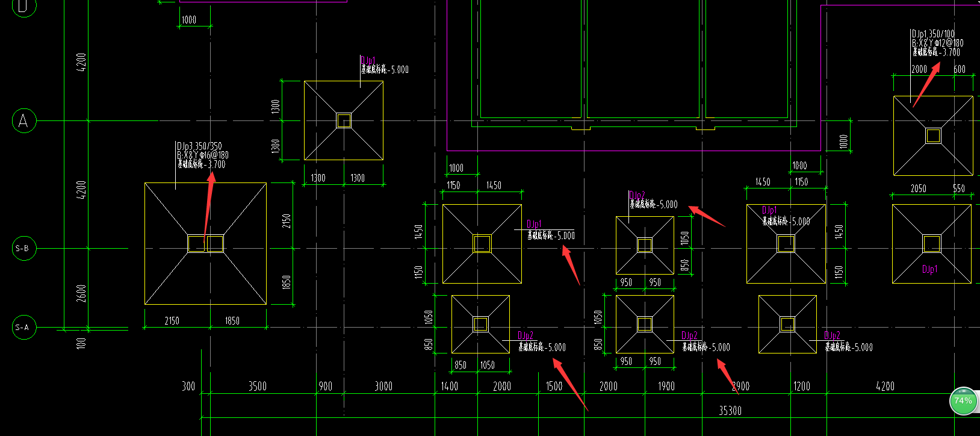This screenshot has width=980, height=436.
Task: Select the -5.000 elevation note above the axis A footing
Action: pos(385,70)
